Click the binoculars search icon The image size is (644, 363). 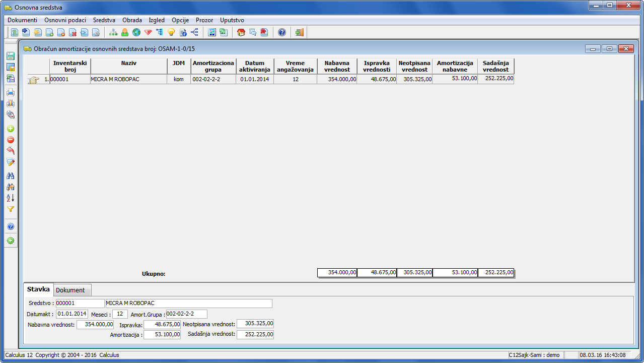point(11,176)
